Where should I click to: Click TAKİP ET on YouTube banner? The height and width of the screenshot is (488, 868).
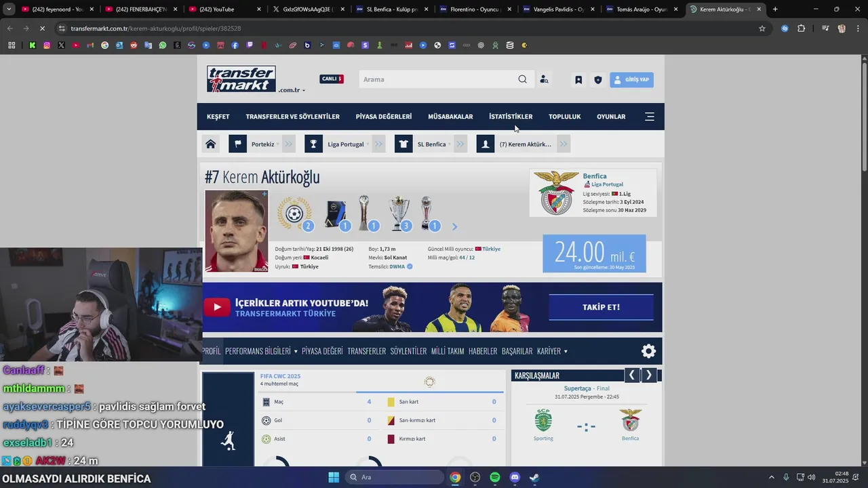[601, 307]
